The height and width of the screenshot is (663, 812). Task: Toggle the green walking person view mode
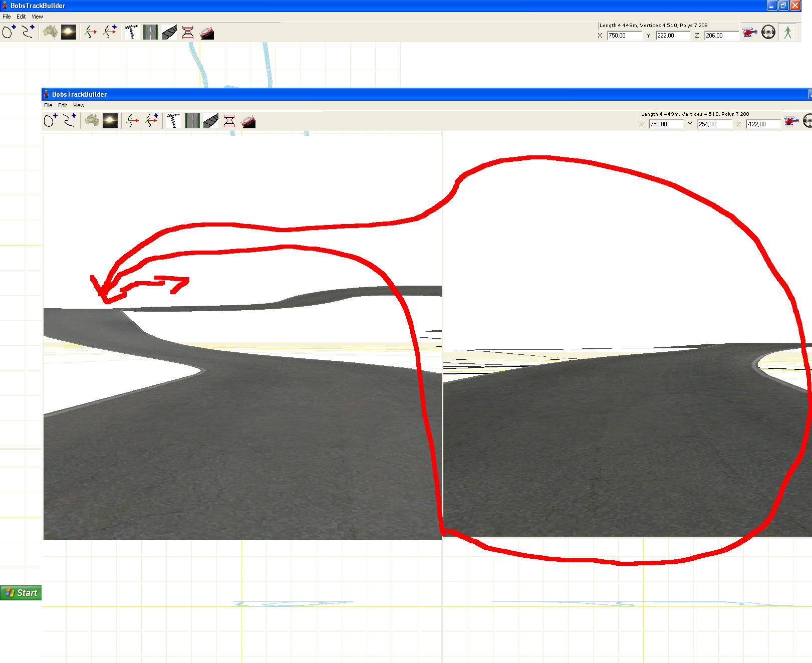coord(787,33)
